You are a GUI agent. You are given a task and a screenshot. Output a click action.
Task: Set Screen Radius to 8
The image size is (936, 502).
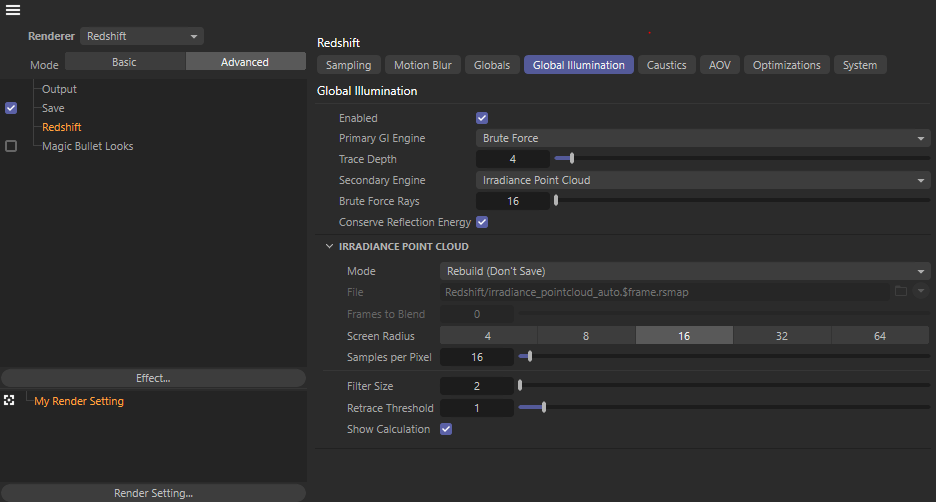point(586,335)
